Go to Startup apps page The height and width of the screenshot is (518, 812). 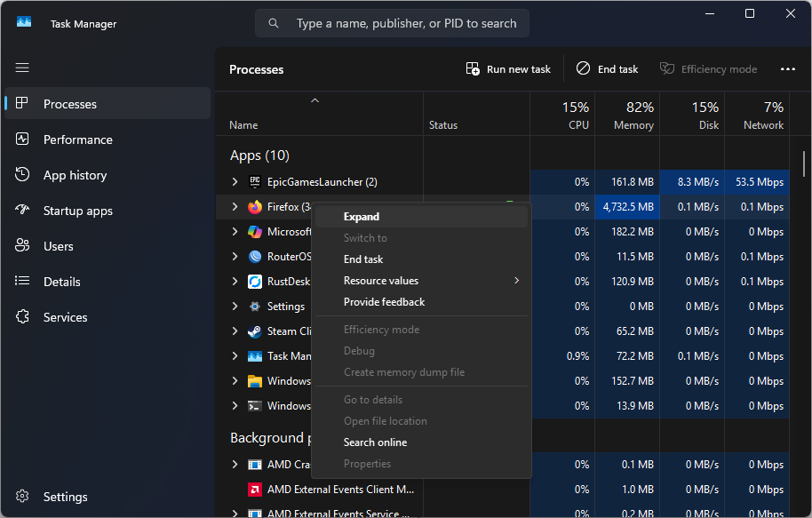(77, 211)
